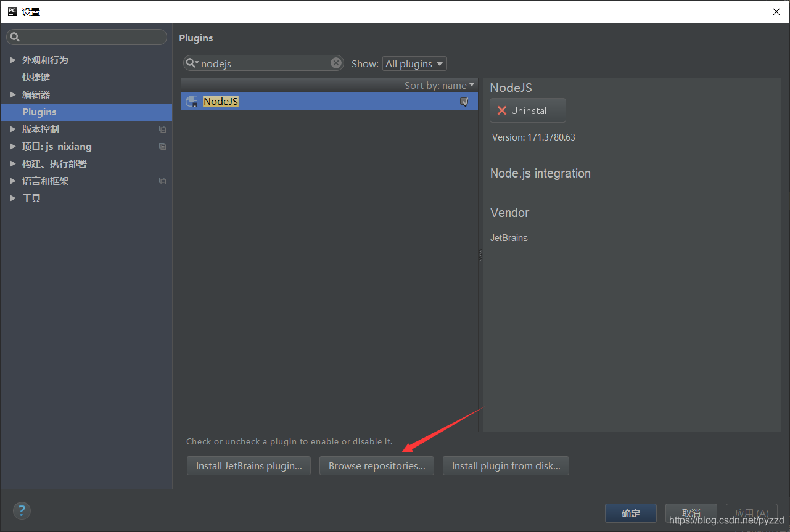Viewport: 790px width, 532px height.
Task: Open 工具 settings category
Action: (31, 198)
